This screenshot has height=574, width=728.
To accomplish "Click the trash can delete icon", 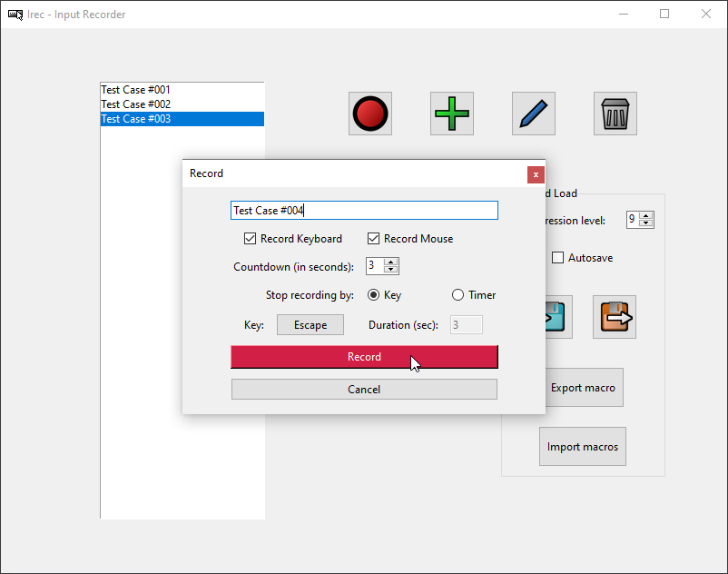I will point(615,114).
